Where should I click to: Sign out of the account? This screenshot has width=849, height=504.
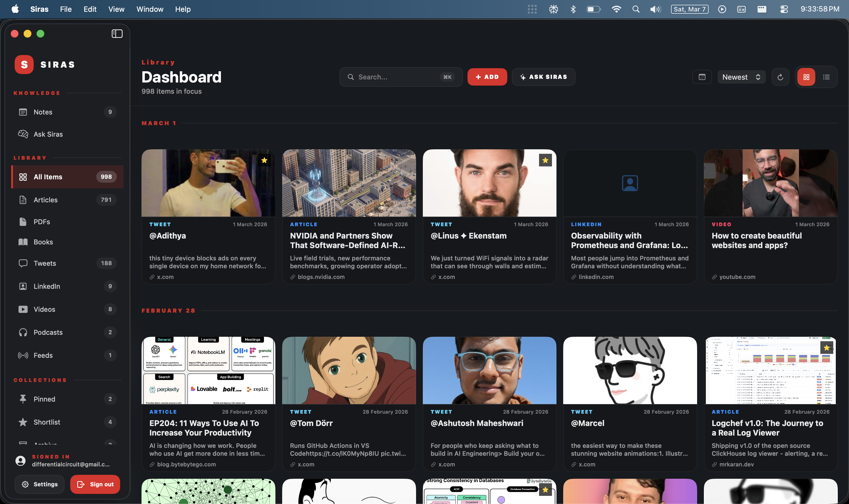click(x=95, y=484)
